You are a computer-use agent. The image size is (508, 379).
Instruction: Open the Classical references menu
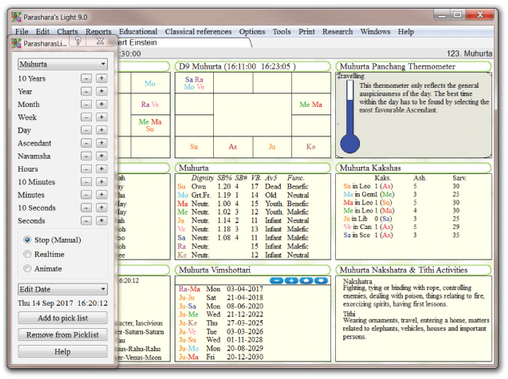tap(198, 32)
